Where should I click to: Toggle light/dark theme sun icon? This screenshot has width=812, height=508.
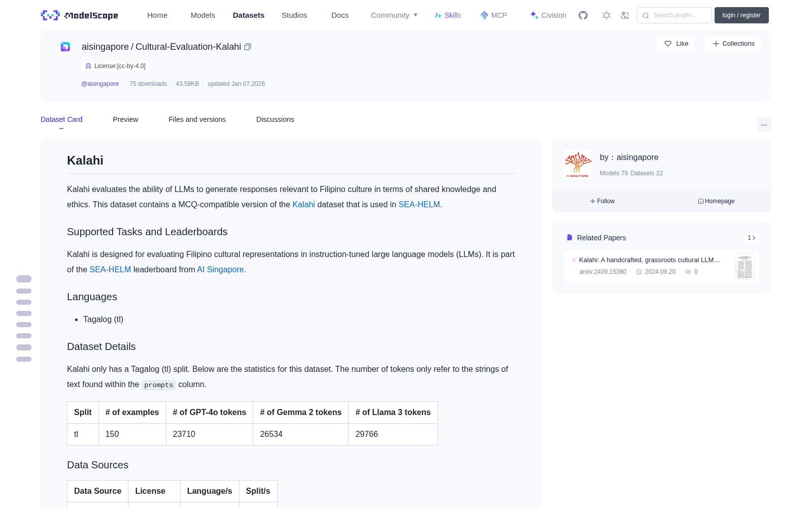click(606, 15)
